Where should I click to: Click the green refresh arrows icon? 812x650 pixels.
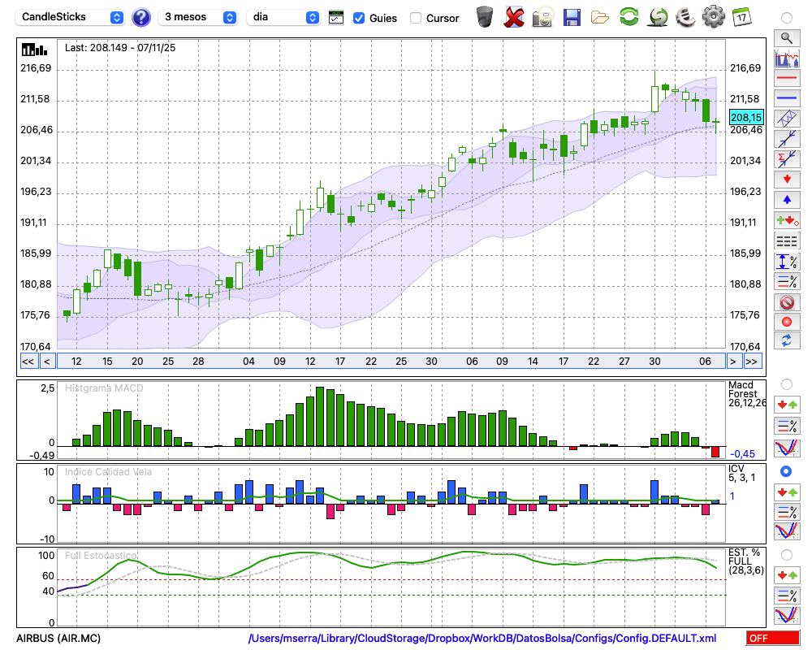pos(628,16)
